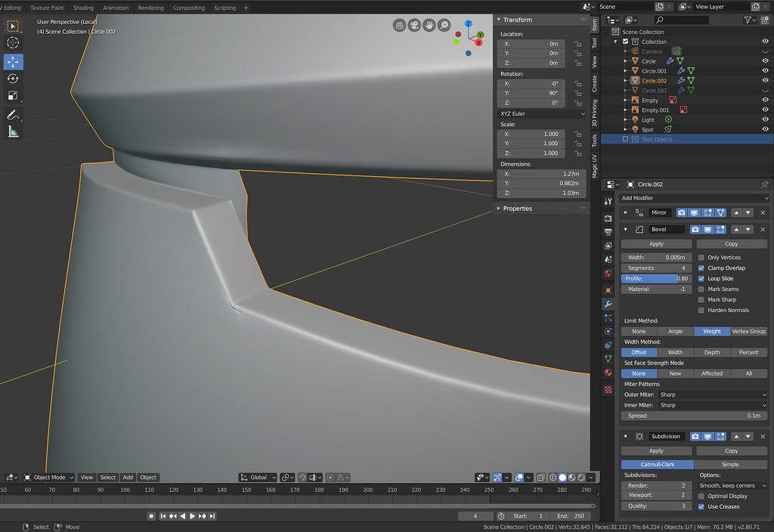Adjust the Bevel Profile slider
The width and height of the screenshot is (774, 532).
tap(656, 279)
